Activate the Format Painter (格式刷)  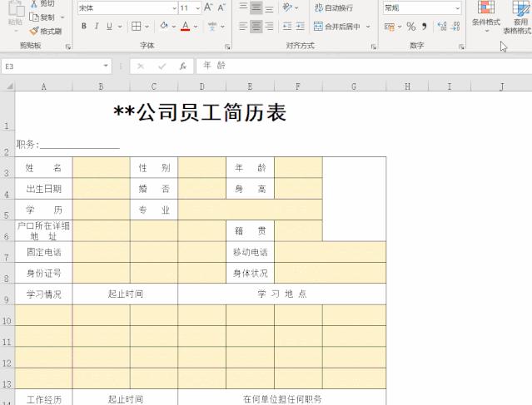point(46,32)
